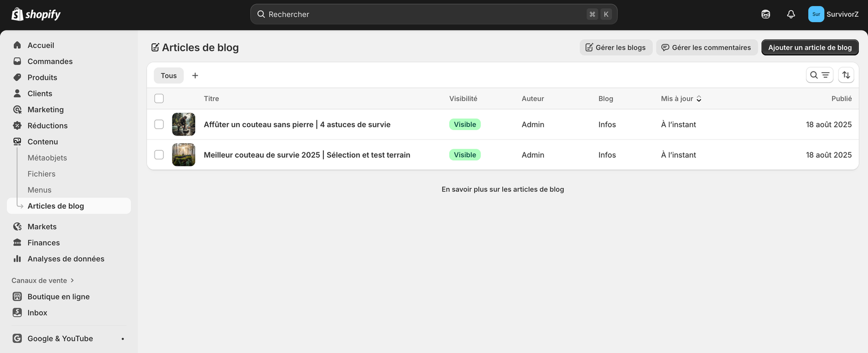Click the Produits tag icon in the sidebar
Viewport: 868px width, 353px height.
[x=17, y=78]
